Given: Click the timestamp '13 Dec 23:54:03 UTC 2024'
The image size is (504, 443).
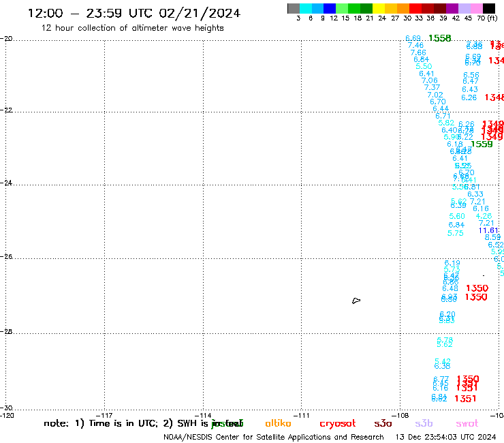Looking at the screenshot, I should click(445, 438).
